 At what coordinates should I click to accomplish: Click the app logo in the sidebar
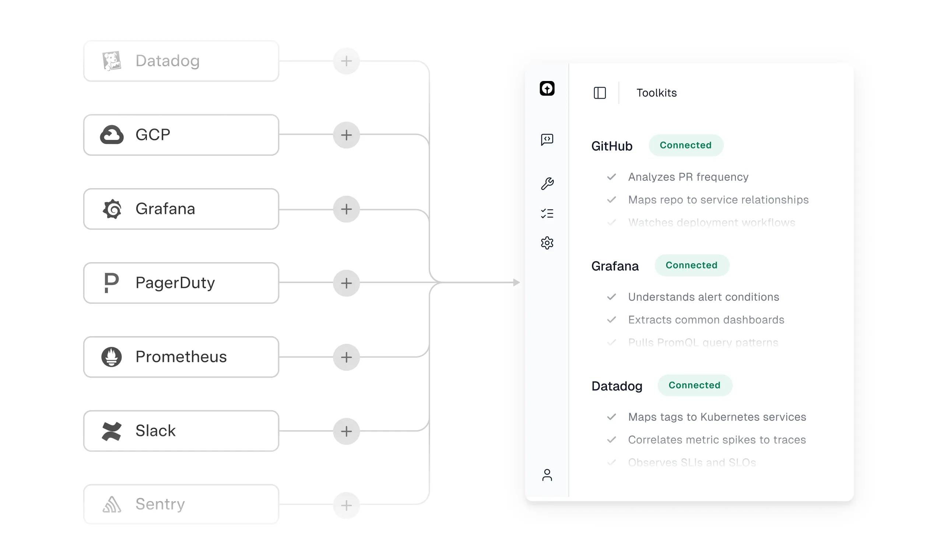(x=547, y=88)
